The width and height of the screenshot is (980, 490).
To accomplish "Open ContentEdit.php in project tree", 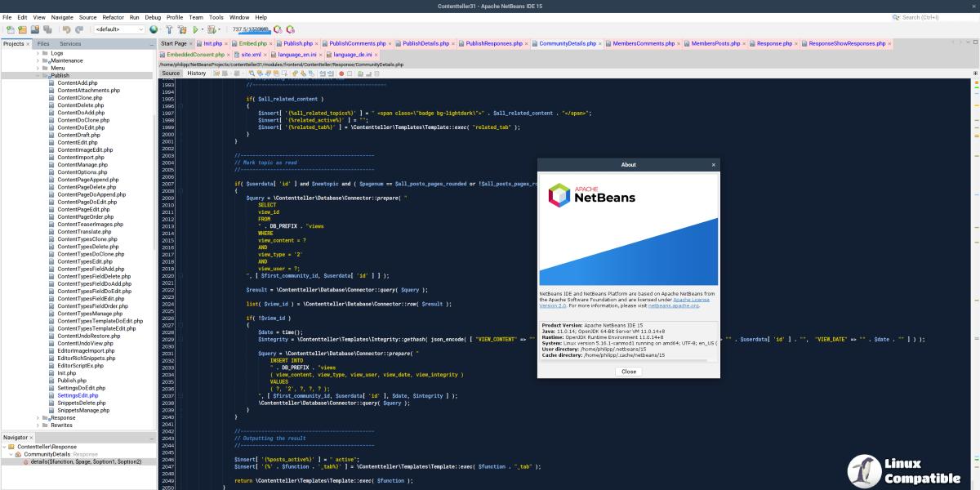I will click(x=77, y=142).
